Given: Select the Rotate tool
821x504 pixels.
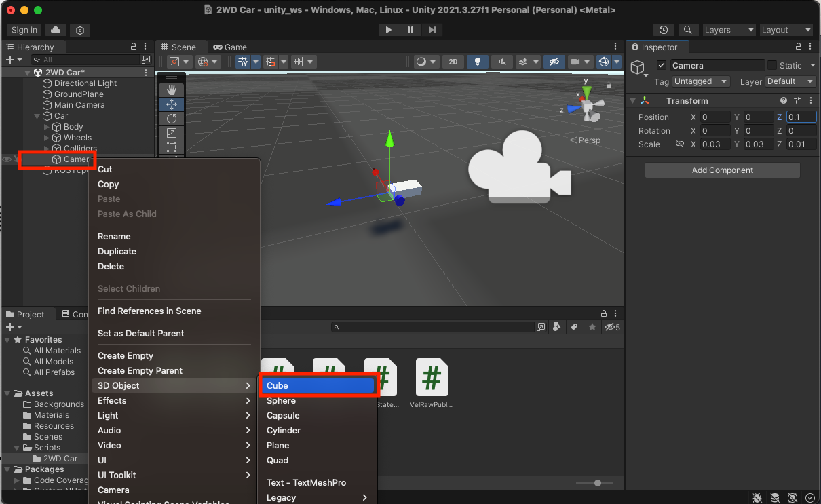Looking at the screenshot, I should [171, 119].
